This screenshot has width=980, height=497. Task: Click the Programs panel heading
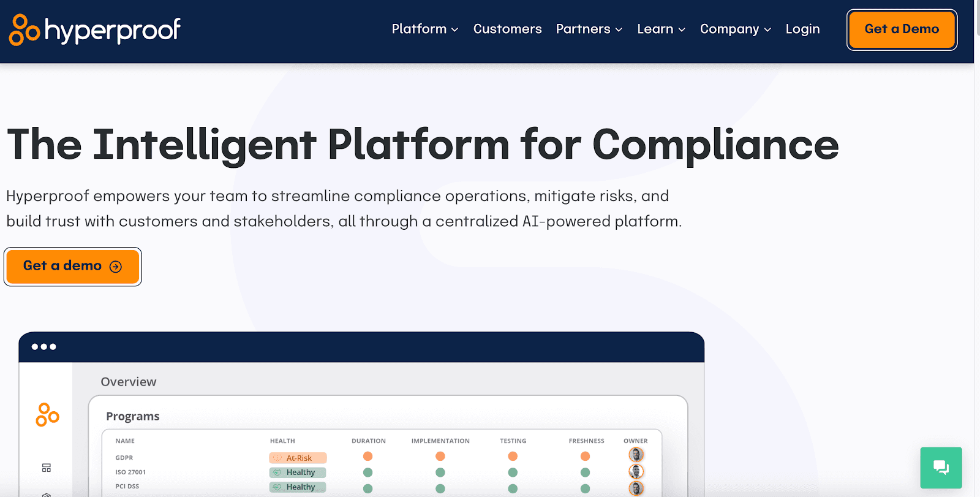point(132,417)
